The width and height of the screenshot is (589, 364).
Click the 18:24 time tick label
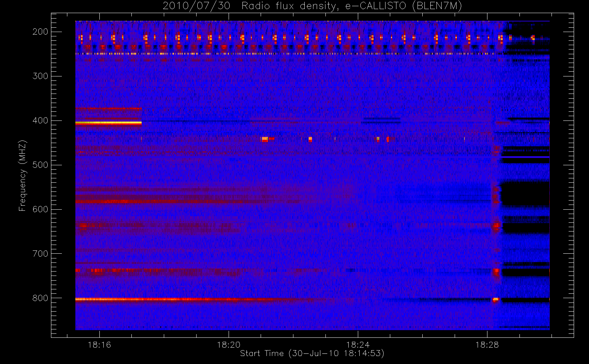coord(358,345)
